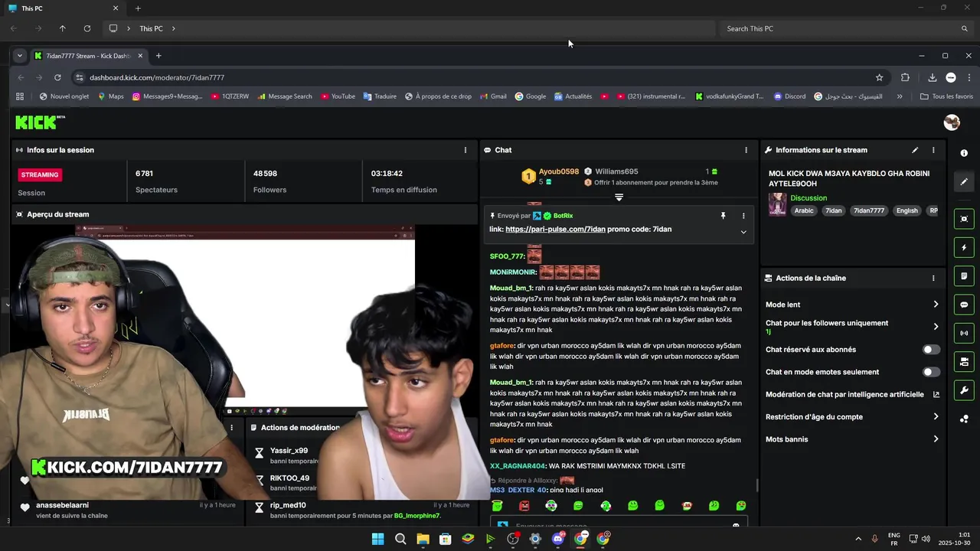The height and width of the screenshot is (551, 980).
Task: Reload the Kick dashboard page
Action: click(x=57, y=77)
